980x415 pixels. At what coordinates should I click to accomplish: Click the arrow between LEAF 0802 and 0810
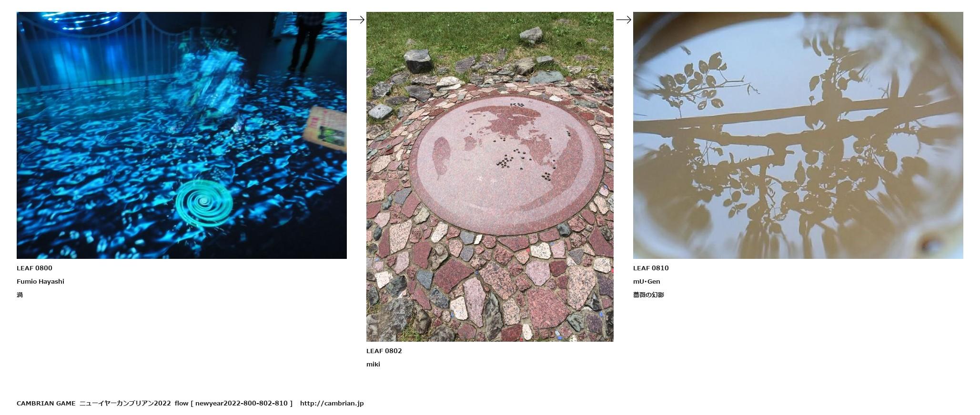pyautogui.click(x=624, y=20)
